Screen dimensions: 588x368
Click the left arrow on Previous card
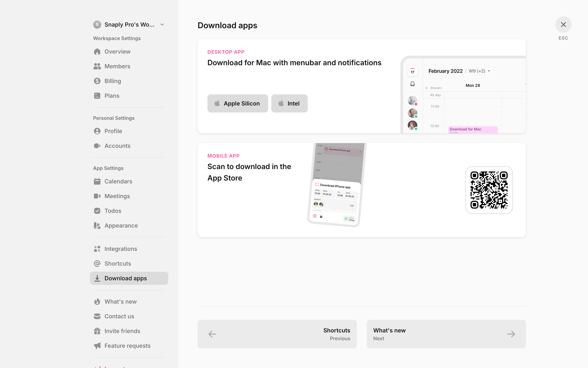[x=212, y=334]
